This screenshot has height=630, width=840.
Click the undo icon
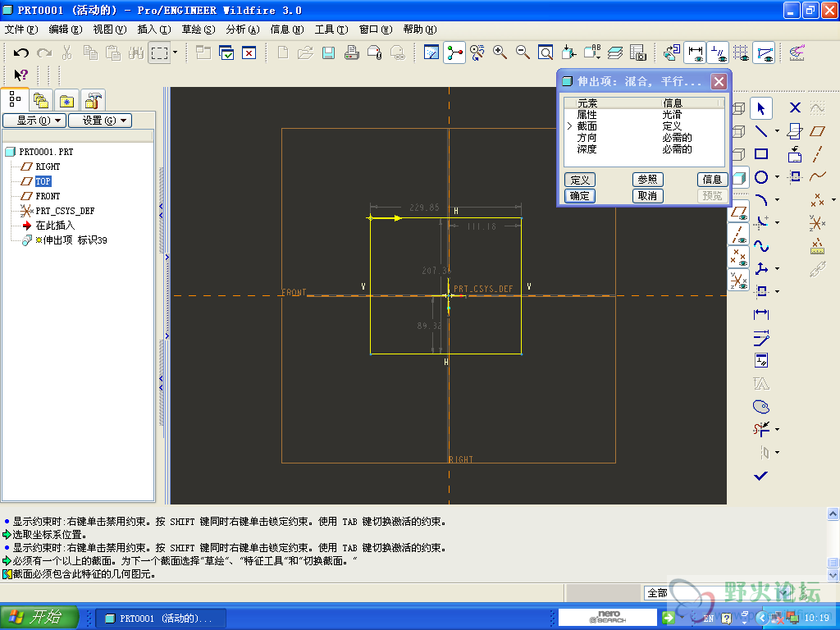(21, 52)
